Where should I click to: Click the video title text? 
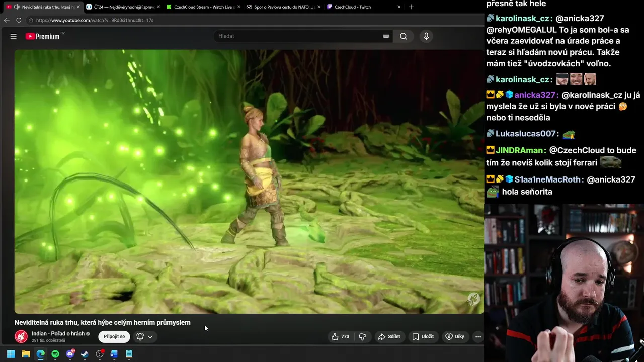103,323
